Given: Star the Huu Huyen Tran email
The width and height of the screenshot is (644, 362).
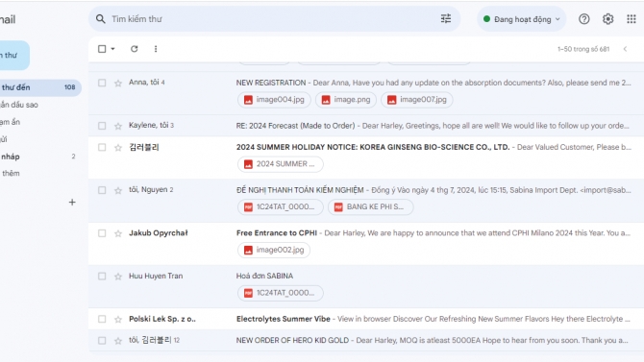Looking at the screenshot, I should coord(118,277).
